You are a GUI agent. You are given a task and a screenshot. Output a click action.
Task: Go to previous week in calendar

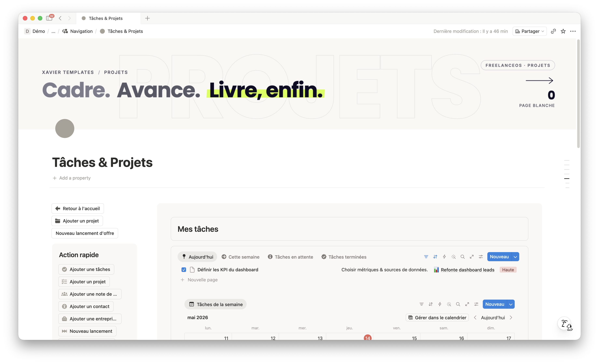(475, 318)
